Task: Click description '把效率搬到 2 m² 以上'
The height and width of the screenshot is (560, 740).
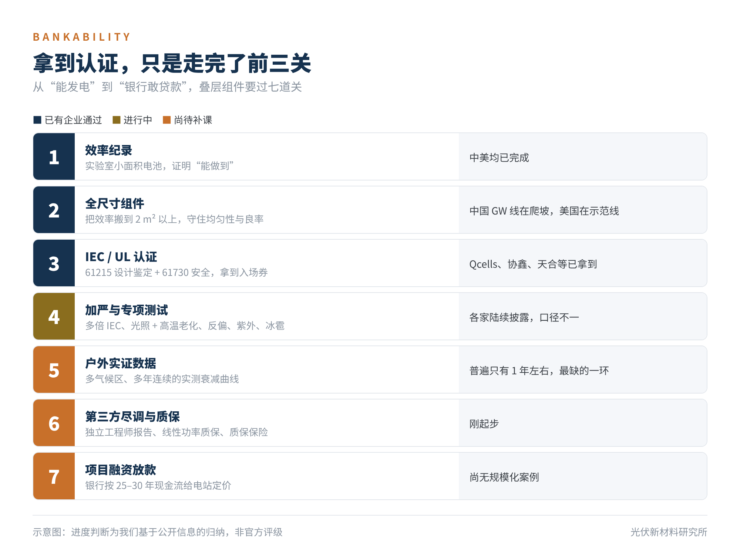Action: [x=174, y=219]
